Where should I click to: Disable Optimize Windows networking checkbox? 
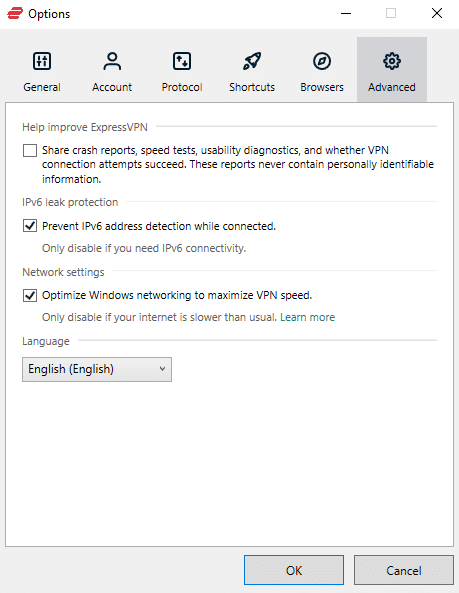coord(30,295)
